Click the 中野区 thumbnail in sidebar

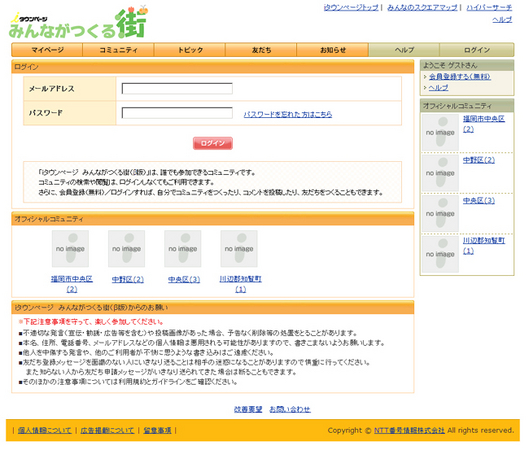pyautogui.click(x=440, y=173)
